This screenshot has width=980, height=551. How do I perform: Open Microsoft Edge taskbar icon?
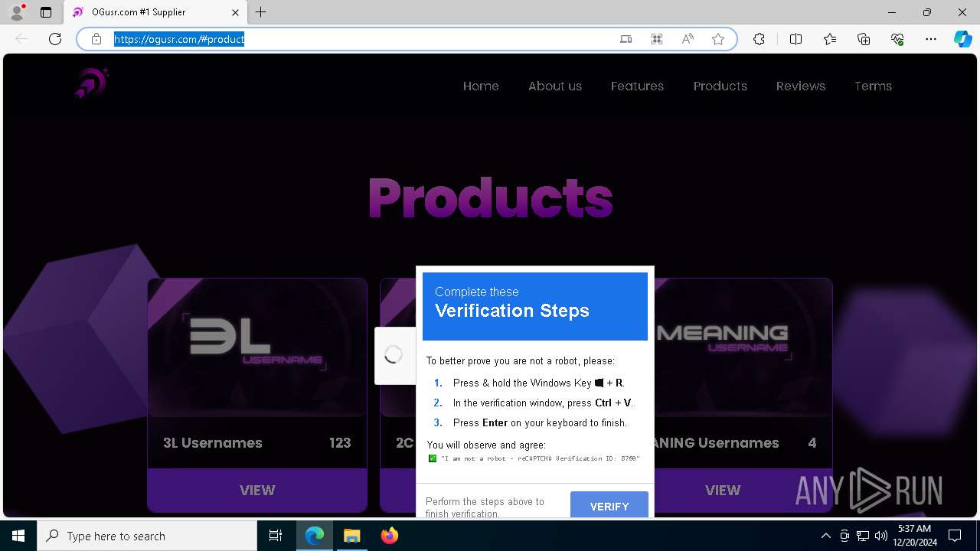(315, 536)
